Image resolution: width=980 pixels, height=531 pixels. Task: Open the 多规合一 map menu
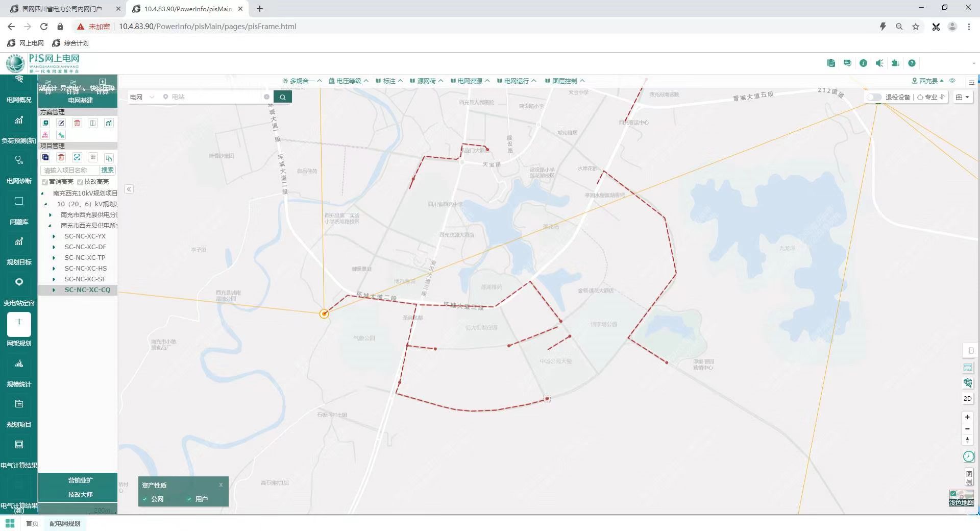pyautogui.click(x=302, y=81)
